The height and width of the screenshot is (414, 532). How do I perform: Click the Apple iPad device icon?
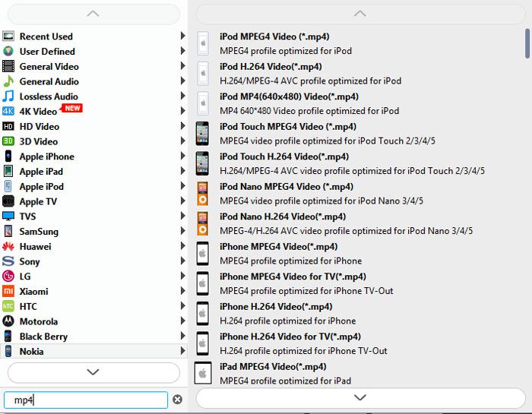tap(8, 171)
